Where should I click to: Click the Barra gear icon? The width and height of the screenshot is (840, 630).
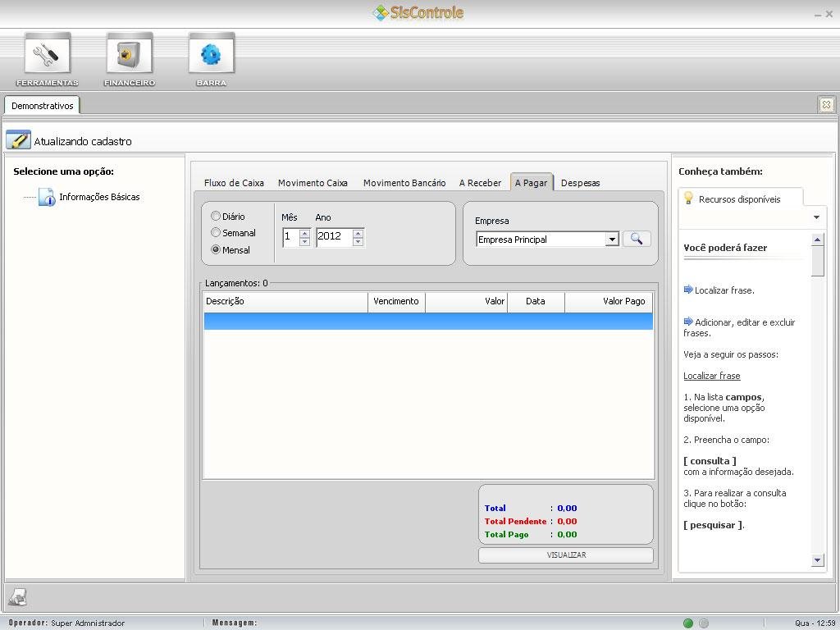pyautogui.click(x=211, y=55)
